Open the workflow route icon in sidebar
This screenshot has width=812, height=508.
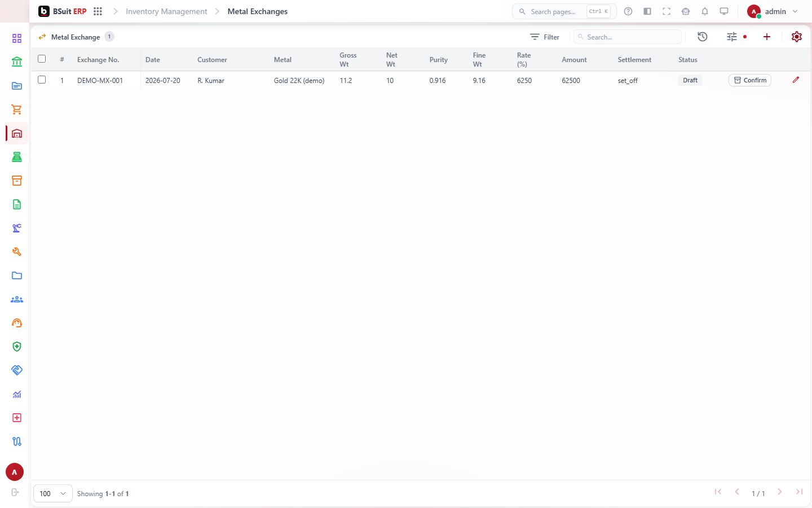pos(17,441)
